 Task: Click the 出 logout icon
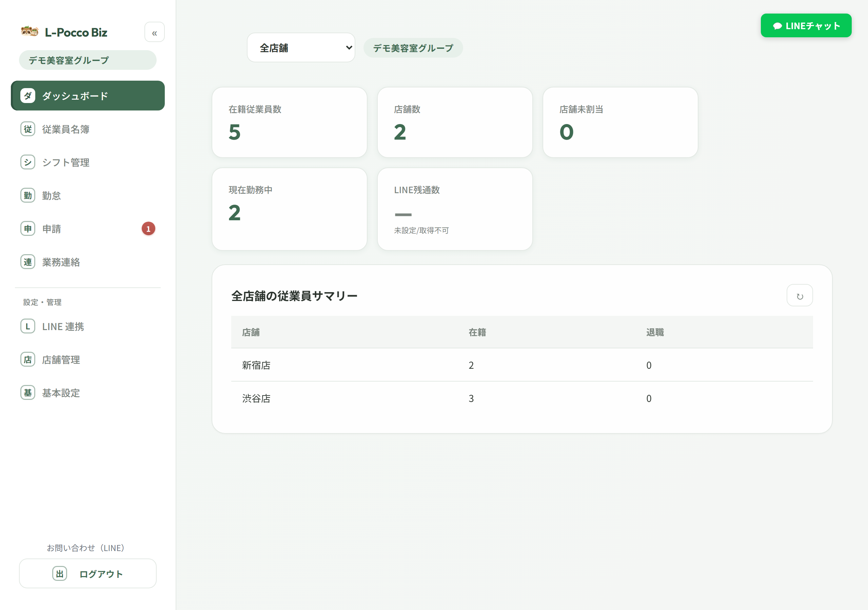coord(60,574)
